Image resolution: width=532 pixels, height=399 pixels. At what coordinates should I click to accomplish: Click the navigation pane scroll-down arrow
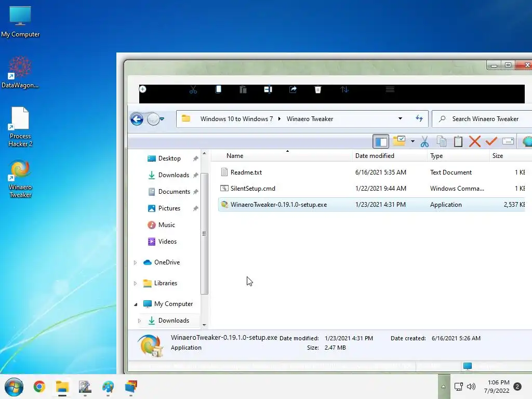pyautogui.click(x=204, y=325)
